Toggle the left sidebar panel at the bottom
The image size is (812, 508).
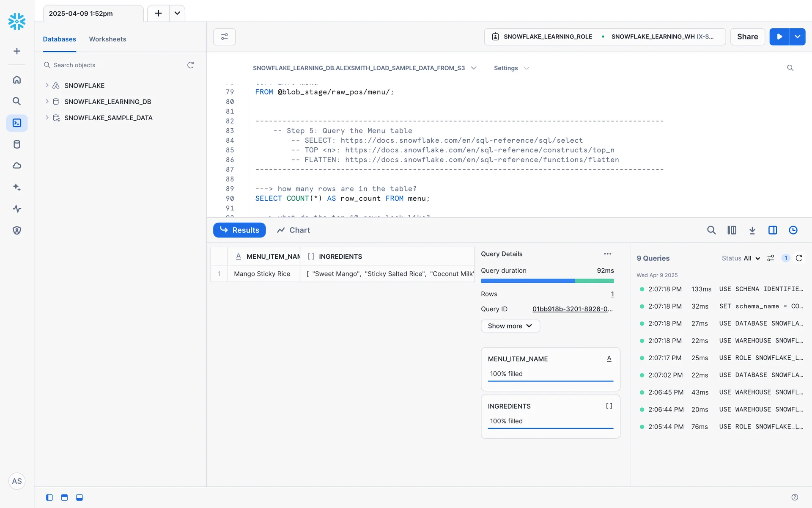[49, 497]
